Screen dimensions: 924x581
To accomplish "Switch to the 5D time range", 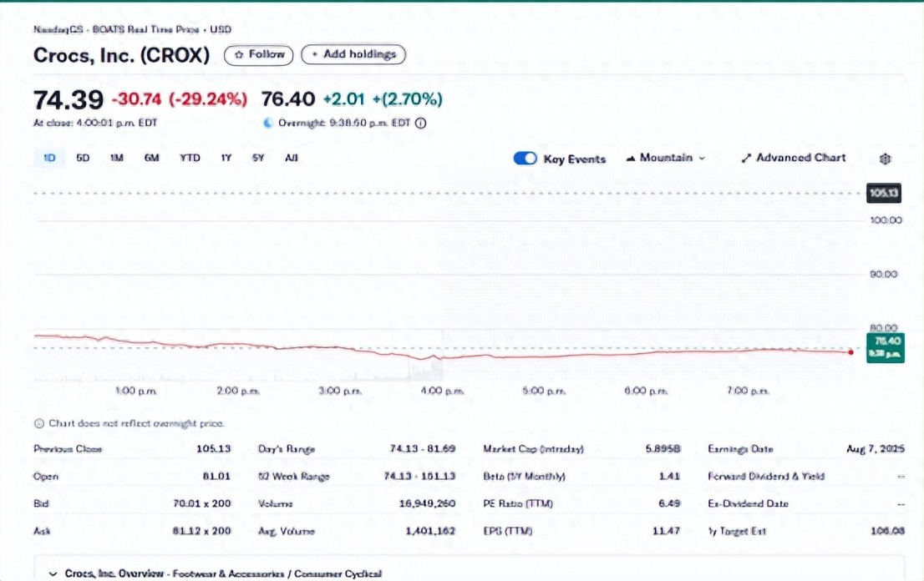I will click(x=83, y=158).
